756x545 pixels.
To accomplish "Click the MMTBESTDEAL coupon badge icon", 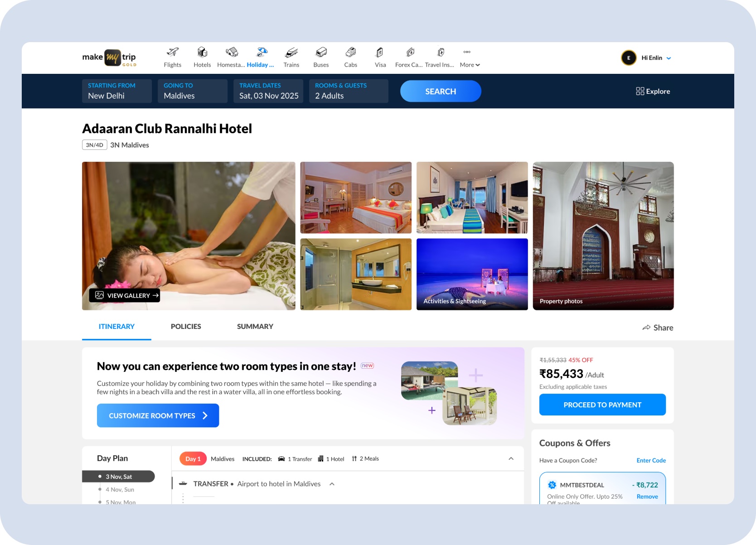I will point(552,485).
